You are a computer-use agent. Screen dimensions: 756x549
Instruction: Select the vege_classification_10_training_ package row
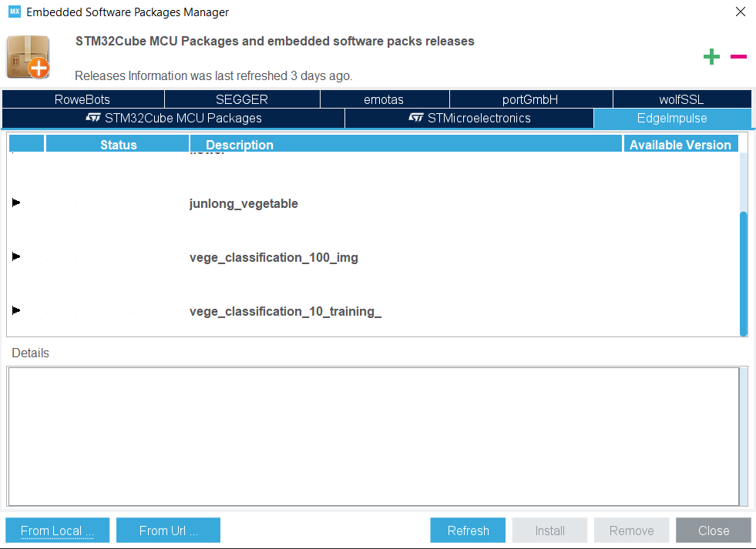pos(284,311)
